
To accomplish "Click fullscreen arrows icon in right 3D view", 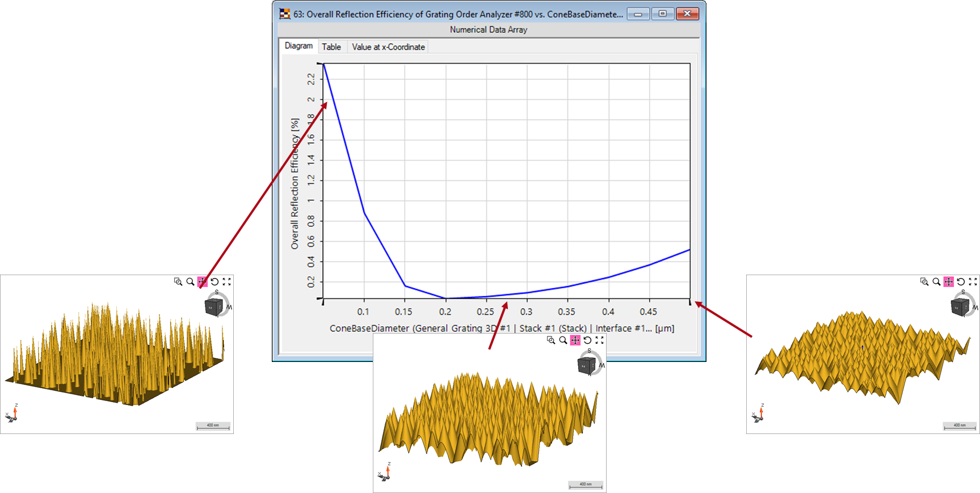I will pos(973,281).
